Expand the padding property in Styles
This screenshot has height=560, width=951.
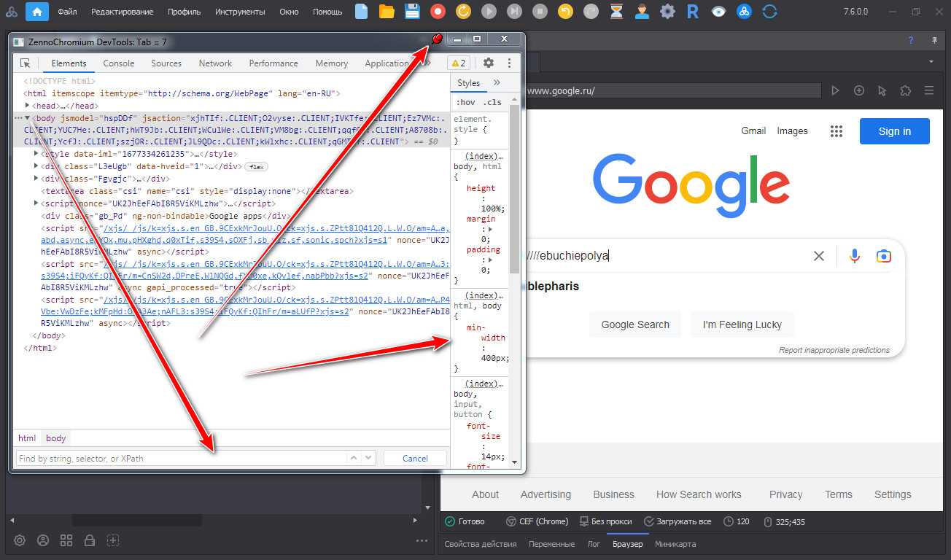point(489,260)
